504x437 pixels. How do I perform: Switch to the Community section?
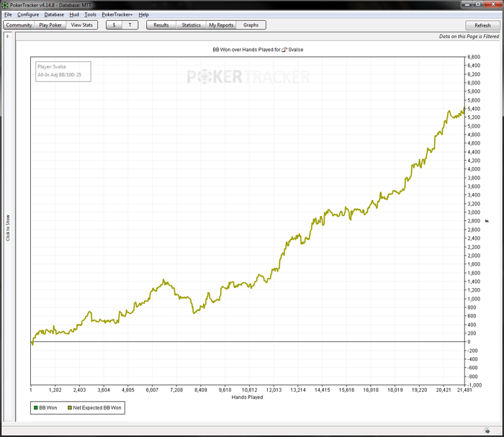pos(19,25)
